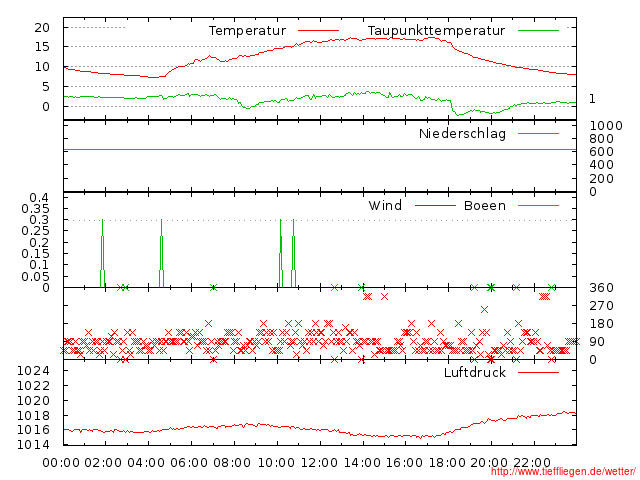Open the tieffliegen.de/wetter link

(x=563, y=472)
